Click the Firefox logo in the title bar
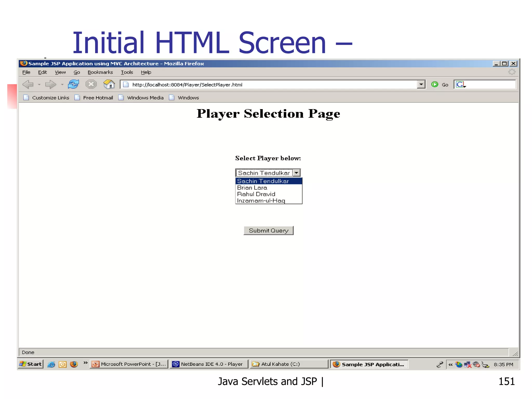 (24, 63)
